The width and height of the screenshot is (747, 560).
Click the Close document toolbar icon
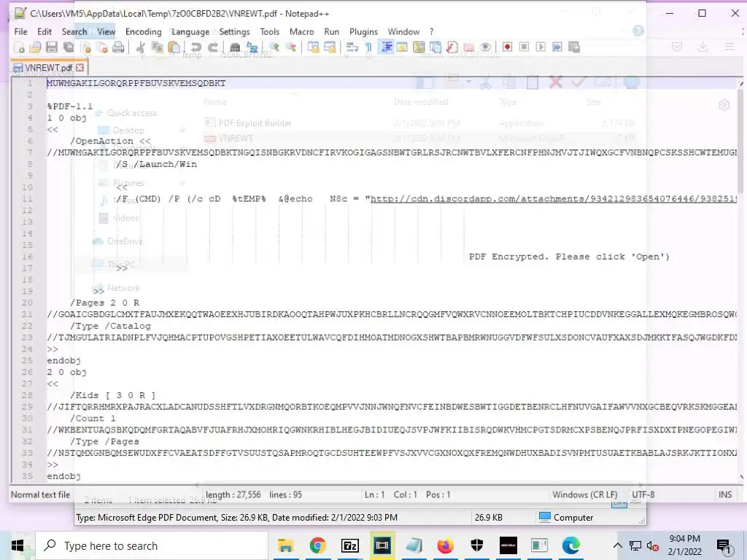pyautogui.click(x=86, y=47)
